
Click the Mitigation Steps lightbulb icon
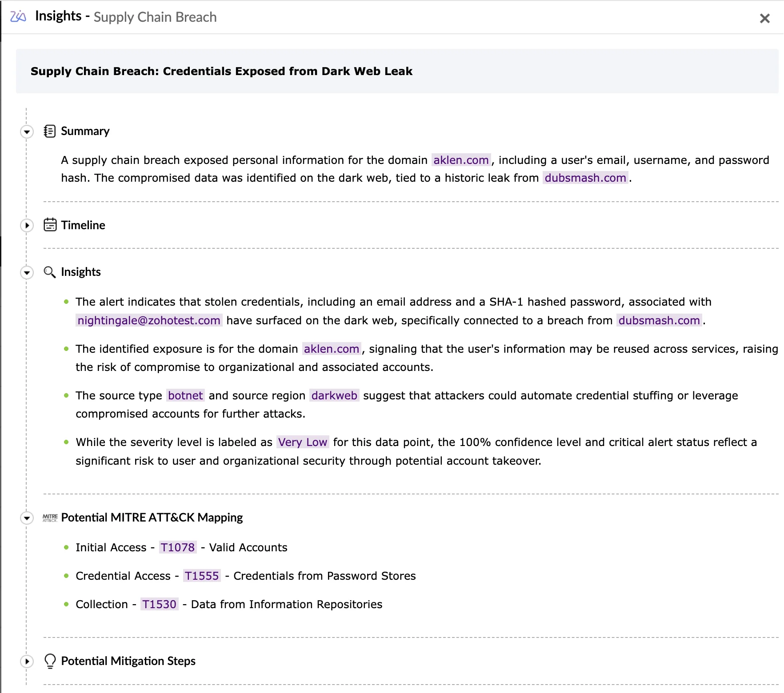point(50,661)
